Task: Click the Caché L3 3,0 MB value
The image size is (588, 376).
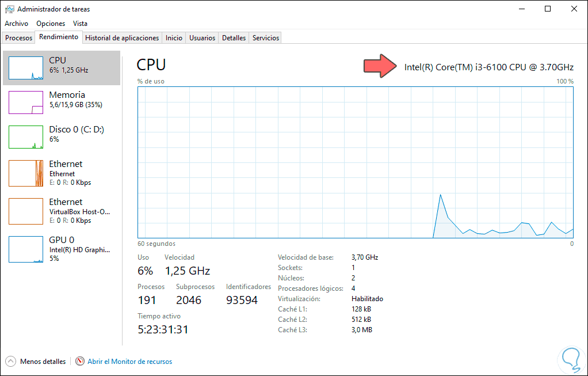Action: pos(361,330)
